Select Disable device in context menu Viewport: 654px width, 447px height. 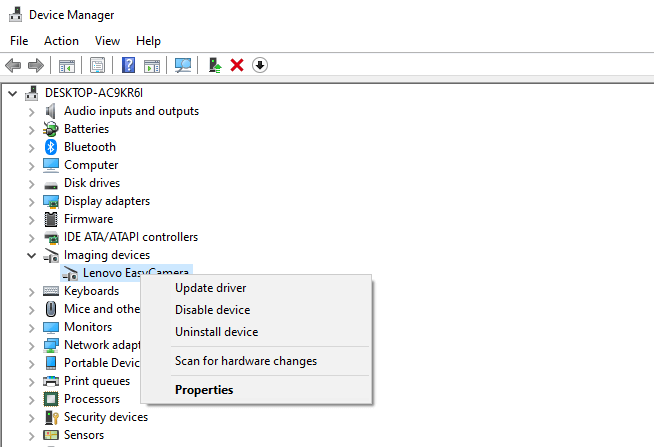[212, 310]
